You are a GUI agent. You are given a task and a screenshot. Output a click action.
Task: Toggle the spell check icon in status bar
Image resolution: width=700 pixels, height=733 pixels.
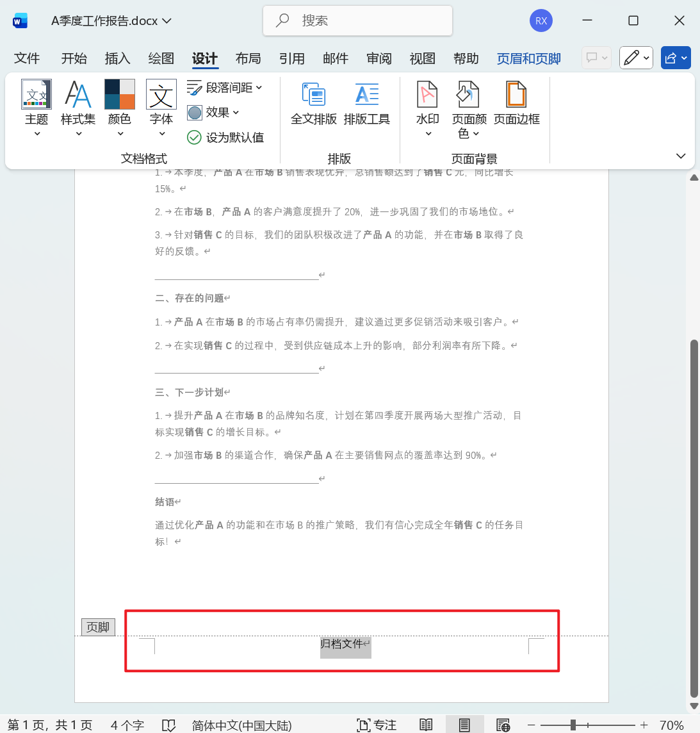click(x=168, y=725)
